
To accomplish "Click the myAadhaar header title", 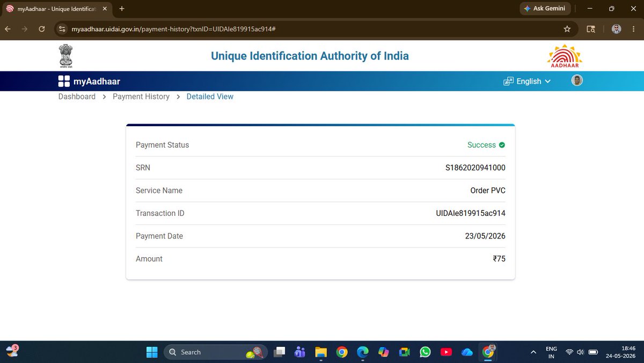I will pyautogui.click(x=97, y=82).
